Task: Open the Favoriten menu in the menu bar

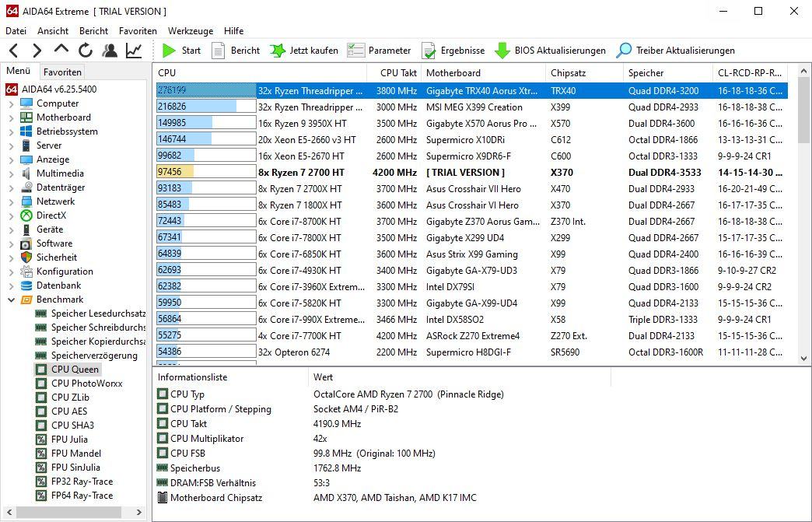Action: point(138,31)
